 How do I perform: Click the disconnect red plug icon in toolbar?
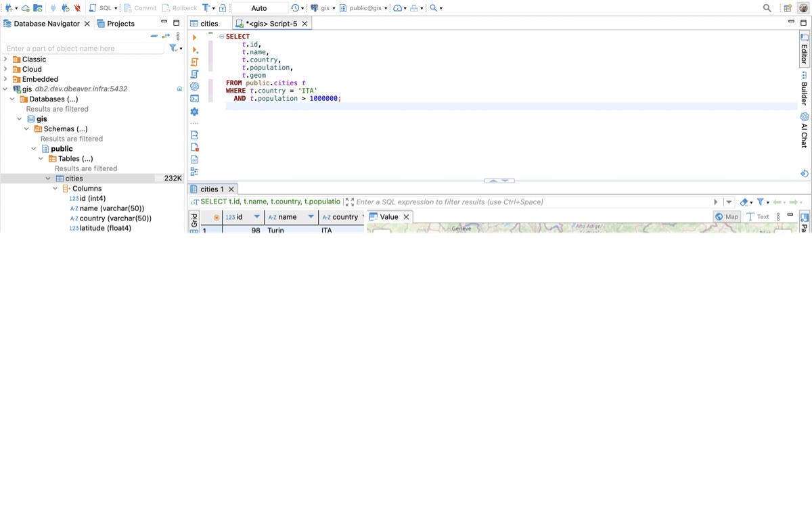(x=77, y=8)
